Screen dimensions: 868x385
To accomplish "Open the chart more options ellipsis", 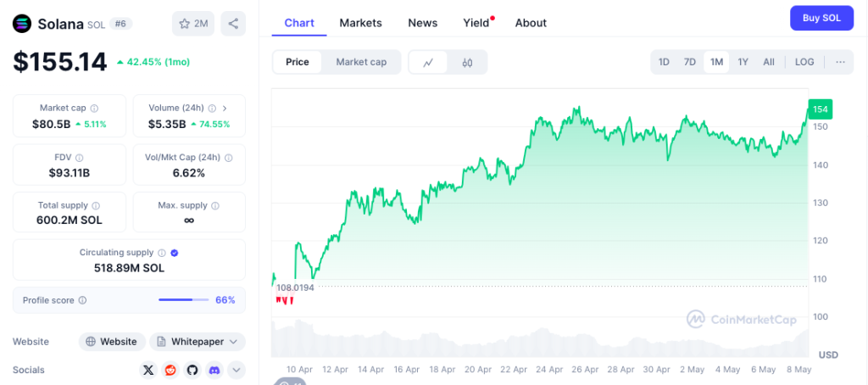I will 840,62.
